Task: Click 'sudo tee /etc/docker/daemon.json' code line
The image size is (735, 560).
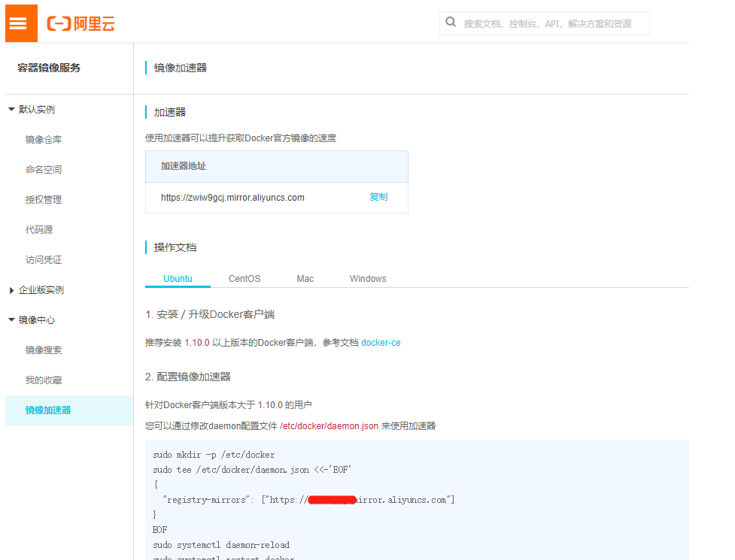Action: pyautogui.click(x=252, y=470)
